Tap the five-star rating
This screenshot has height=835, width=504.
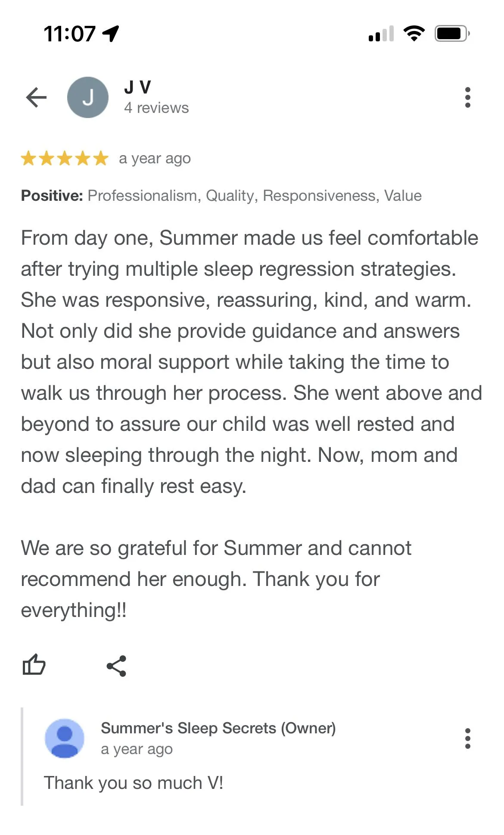tap(65, 158)
